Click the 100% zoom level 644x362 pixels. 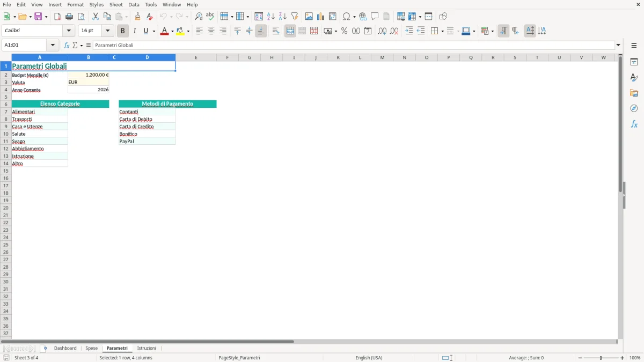coord(635,358)
